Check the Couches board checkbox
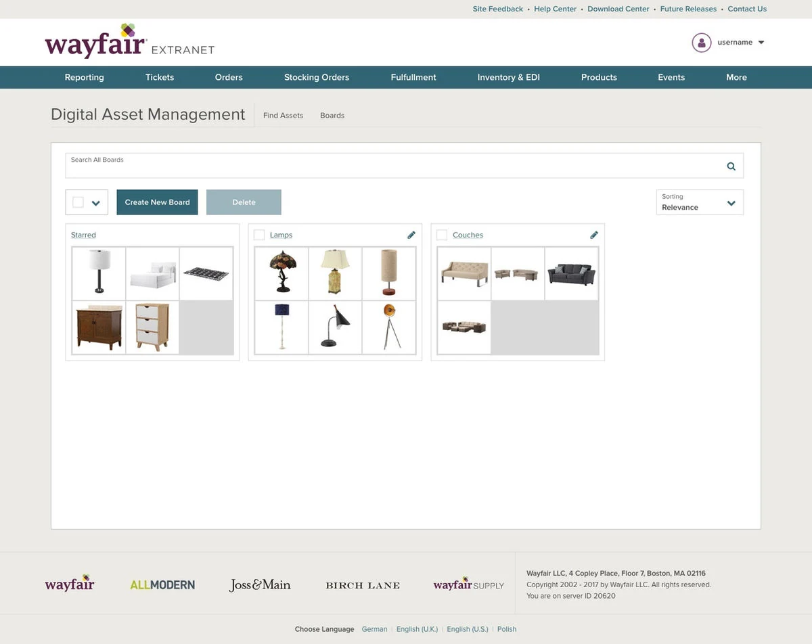812x644 pixels. (442, 235)
